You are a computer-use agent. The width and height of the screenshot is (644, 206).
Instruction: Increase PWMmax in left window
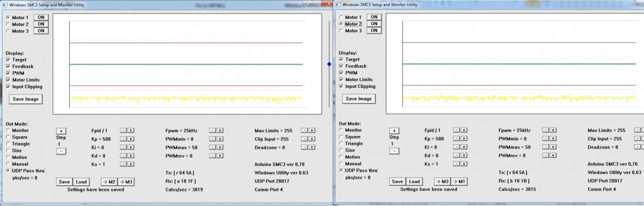click(220, 148)
